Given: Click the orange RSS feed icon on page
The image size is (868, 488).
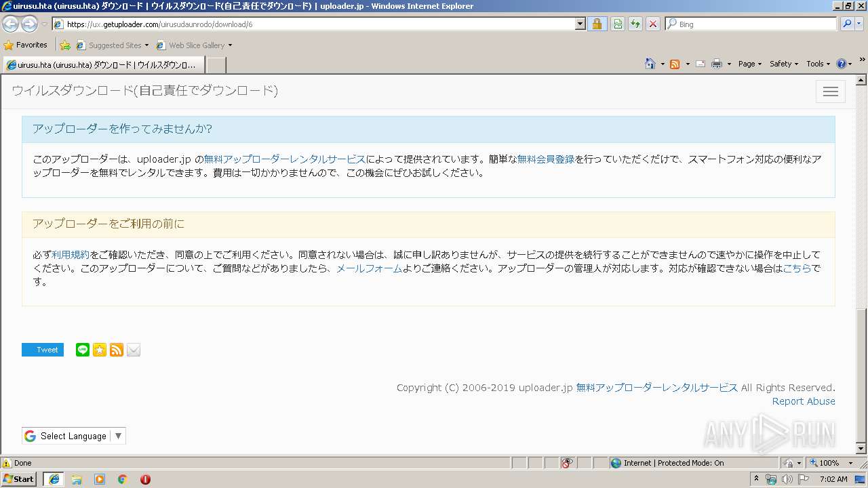Looking at the screenshot, I should (x=117, y=350).
